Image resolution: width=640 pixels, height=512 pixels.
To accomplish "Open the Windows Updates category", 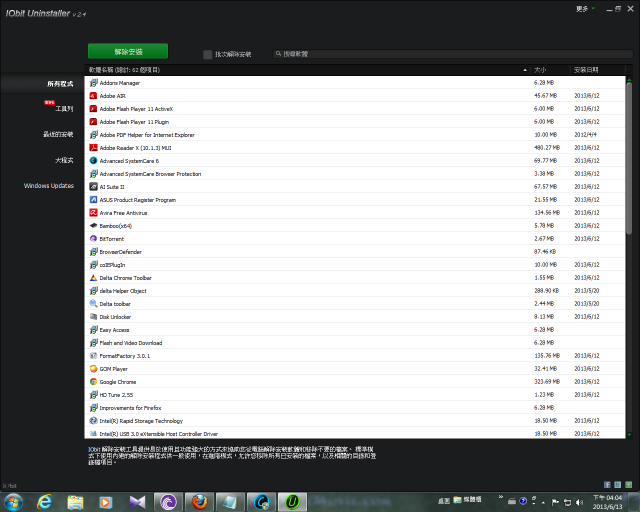I will coord(49,186).
